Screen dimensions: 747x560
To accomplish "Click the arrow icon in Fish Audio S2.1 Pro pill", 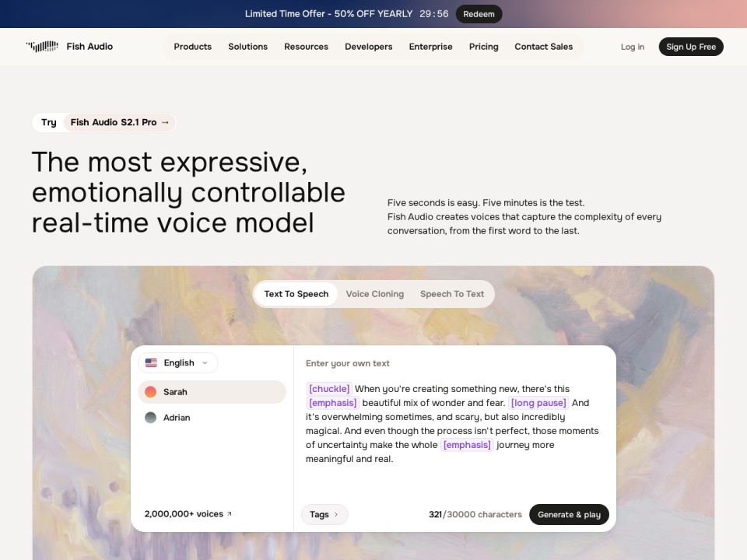I will [x=165, y=122].
